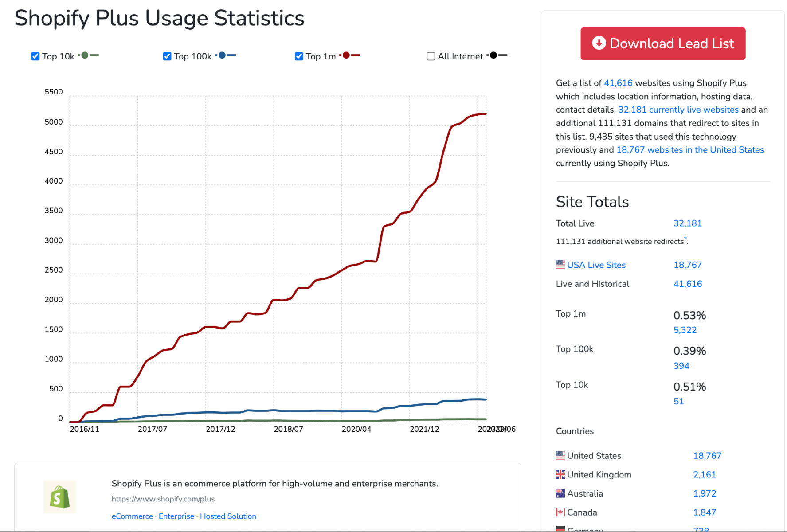Click the 18,767 count beside USA Live Sites

[688, 265]
